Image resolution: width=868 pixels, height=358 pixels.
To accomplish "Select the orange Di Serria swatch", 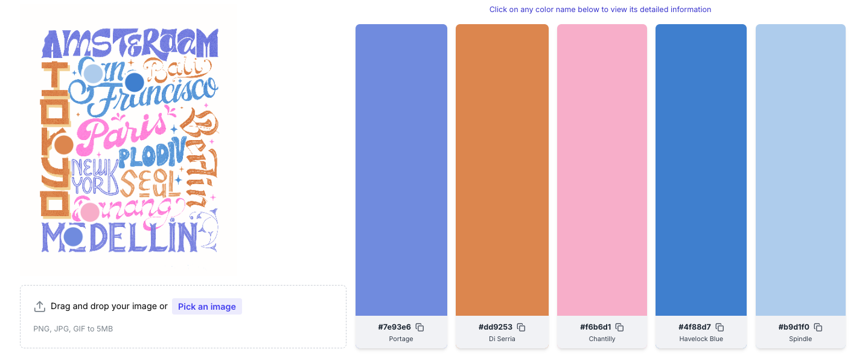I will pos(502,170).
